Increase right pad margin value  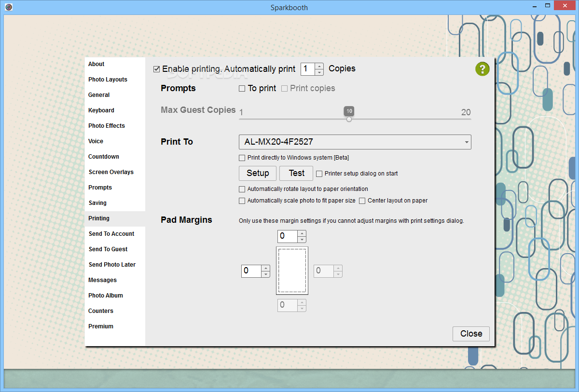[x=338, y=268]
